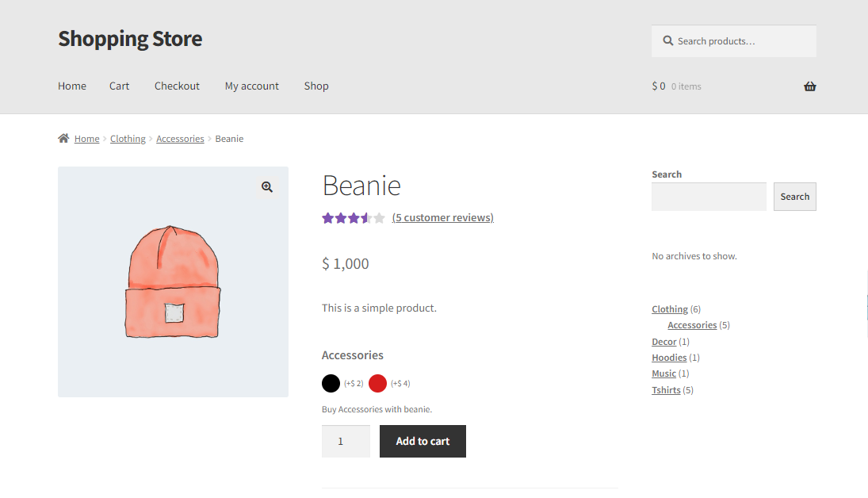Select the red accessory color swatch
Image resolution: width=868 pixels, height=498 pixels.
[x=377, y=383]
